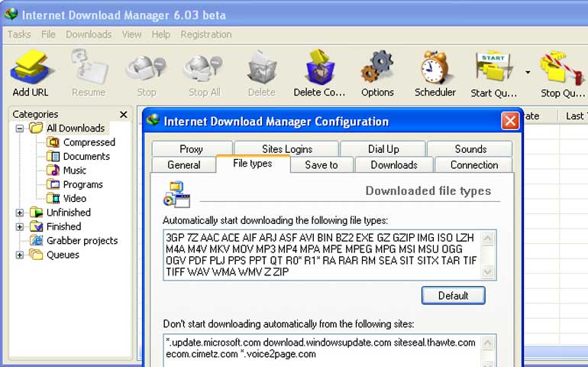Expand the Finished tree node
The height and width of the screenshot is (367, 588).
pos(20,227)
